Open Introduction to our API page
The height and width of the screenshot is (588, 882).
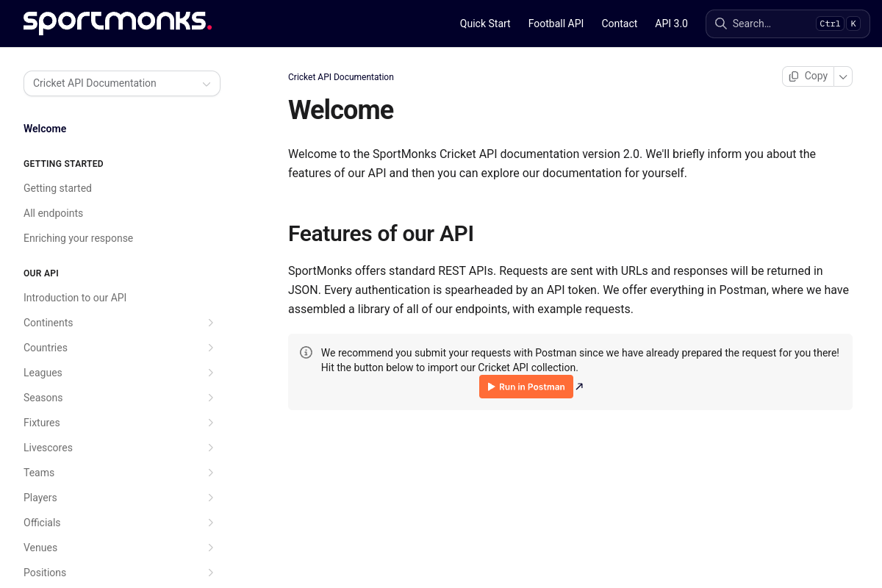[75, 298]
